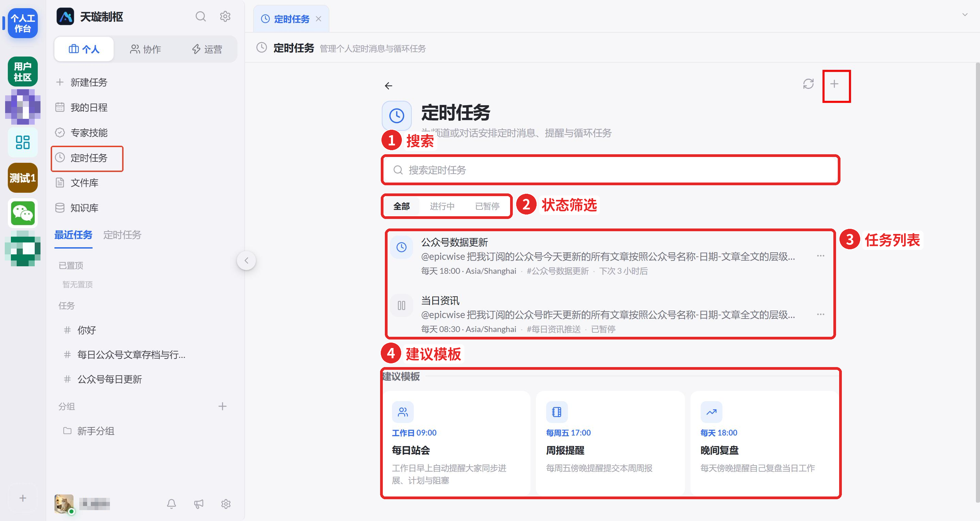
Task: Filter tasks by 全部
Action: click(402, 206)
